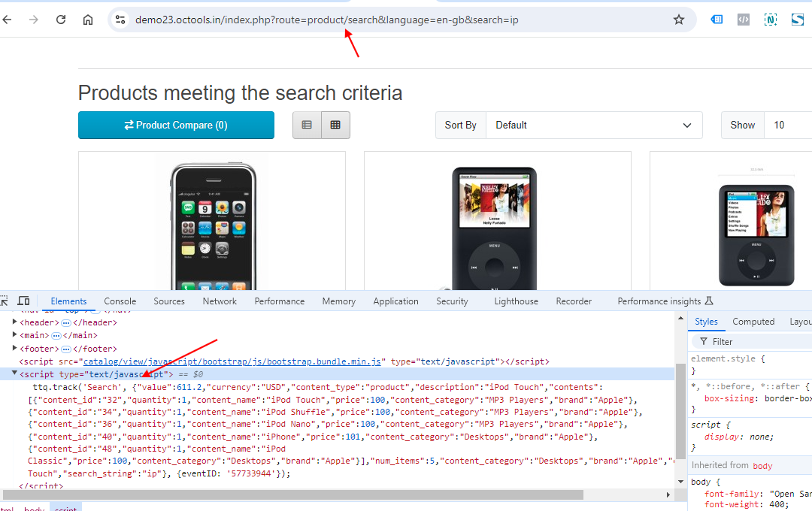The height and width of the screenshot is (511, 812).
Task: Toggle the device toolbar in DevTools
Action: coord(23,301)
